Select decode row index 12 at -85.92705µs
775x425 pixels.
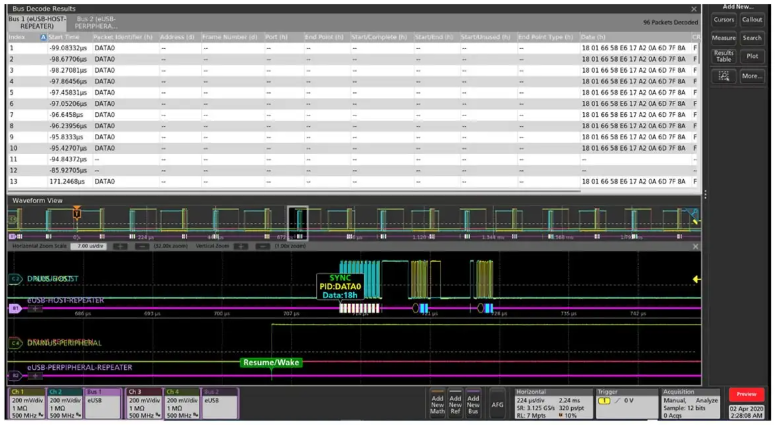[x=353, y=170]
